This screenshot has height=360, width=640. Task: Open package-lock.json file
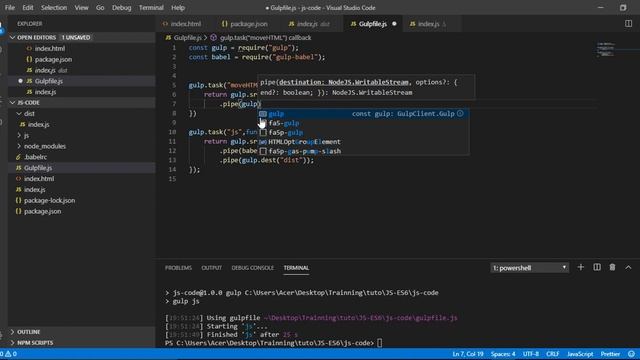point(82,200)
